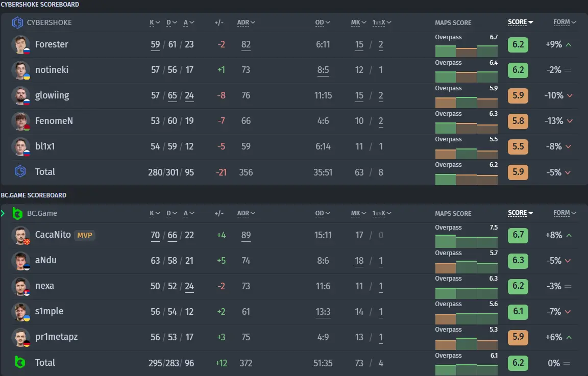Sort BC.Game table by K column
The width and height of the screenshot is (588, 376).
tap(155, 213)
